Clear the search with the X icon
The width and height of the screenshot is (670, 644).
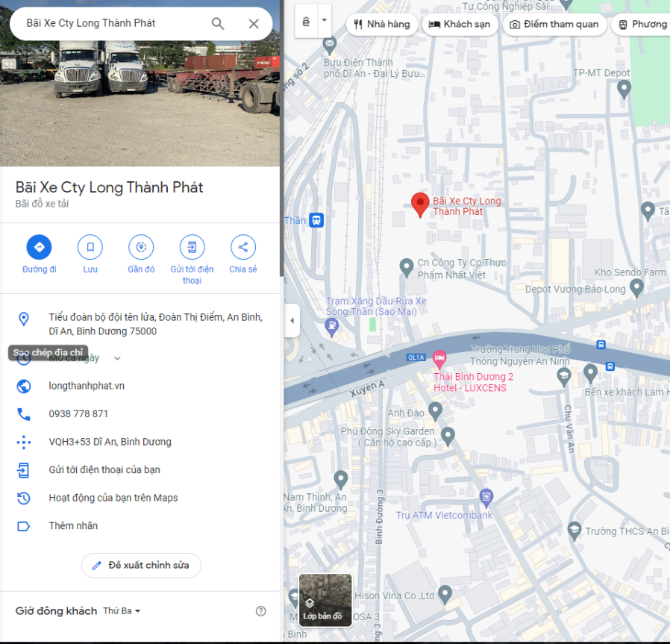(x=254, y=24)
